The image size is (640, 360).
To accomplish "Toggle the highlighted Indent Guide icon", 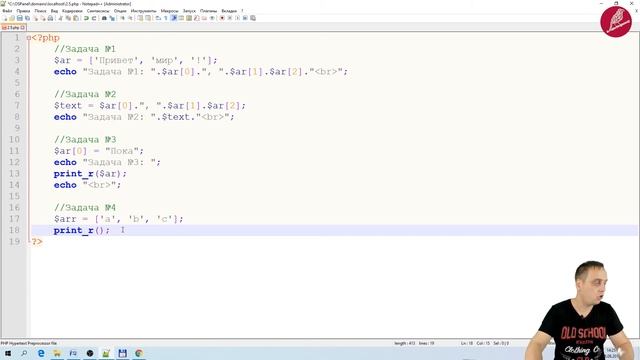I will (x=174, y=18).
